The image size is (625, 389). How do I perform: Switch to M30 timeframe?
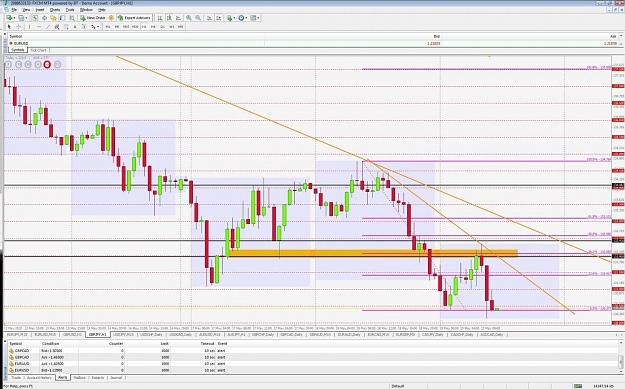[x=135, y=27]
